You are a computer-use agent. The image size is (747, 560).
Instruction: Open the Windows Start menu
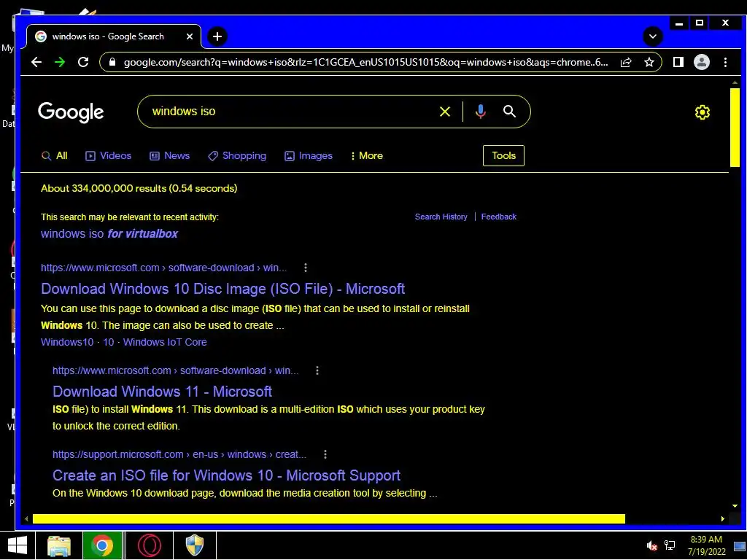tap(18, 545)
